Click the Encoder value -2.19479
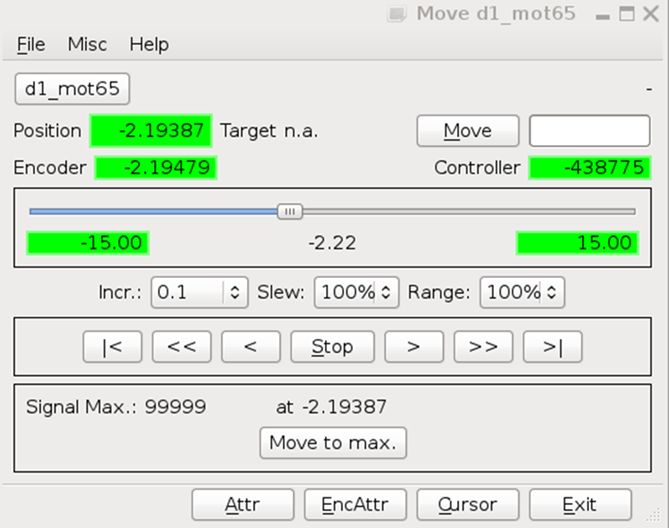Screen dimensions: 669x528 [155, 168]
